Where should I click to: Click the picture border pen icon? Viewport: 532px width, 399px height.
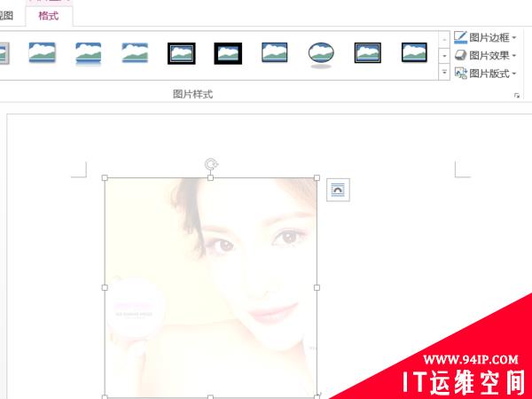[460, 37]
